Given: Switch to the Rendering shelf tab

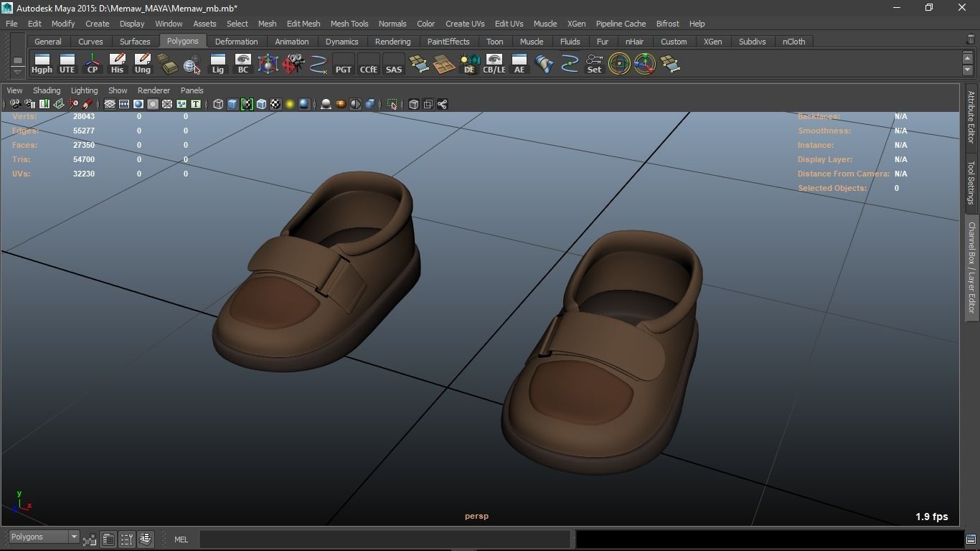Looking at the screenshot, I should pos(392,42).
